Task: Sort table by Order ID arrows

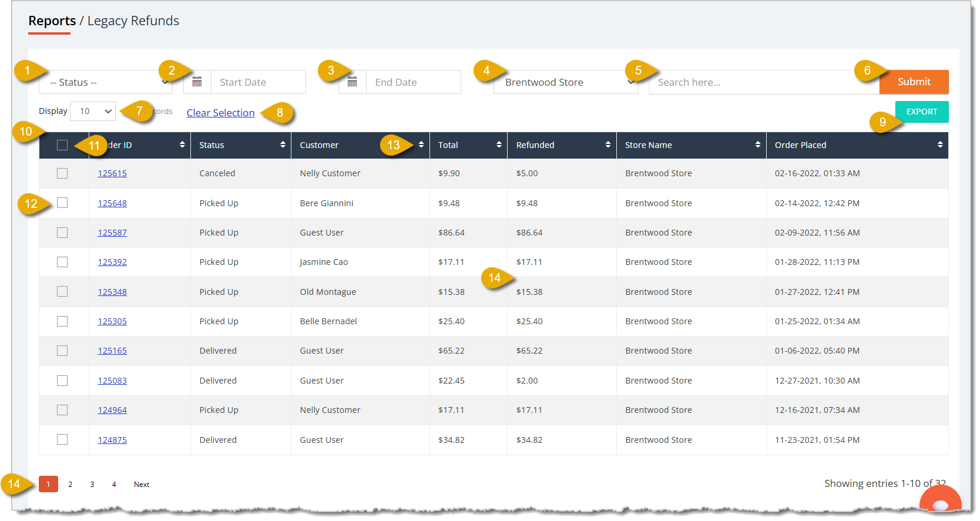Action: [x=182, y=144]
